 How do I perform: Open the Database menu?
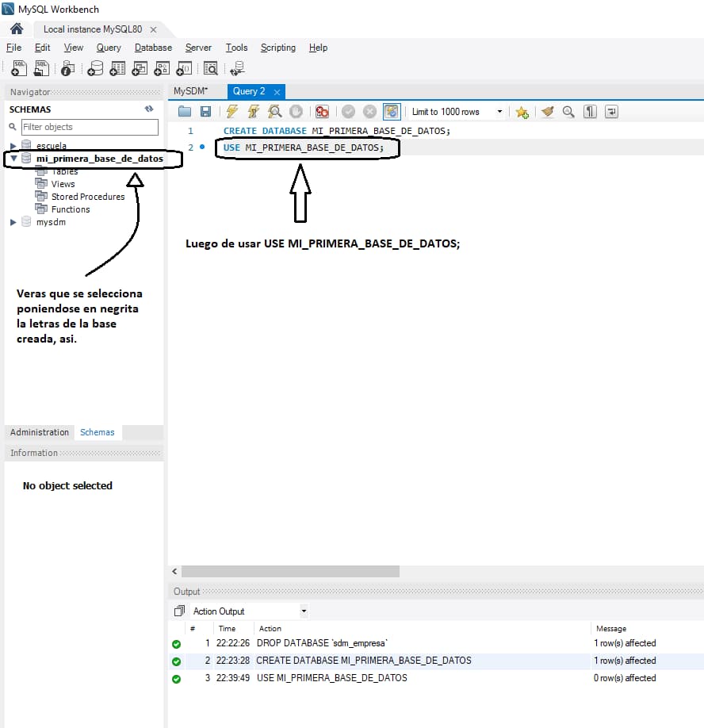click(153, 48)
